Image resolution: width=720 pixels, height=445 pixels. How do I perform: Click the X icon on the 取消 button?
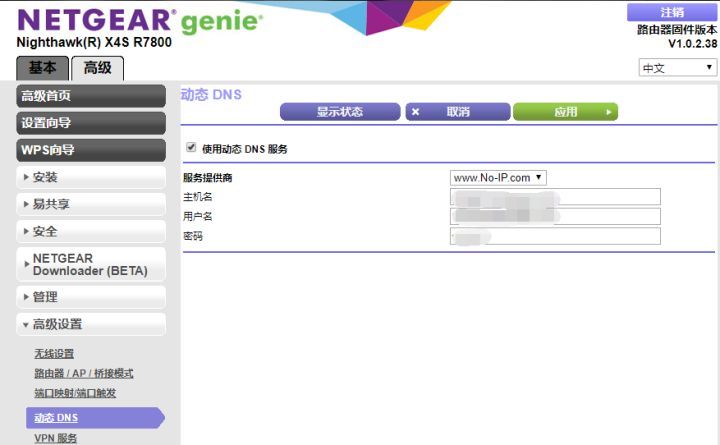pos(416,112)
